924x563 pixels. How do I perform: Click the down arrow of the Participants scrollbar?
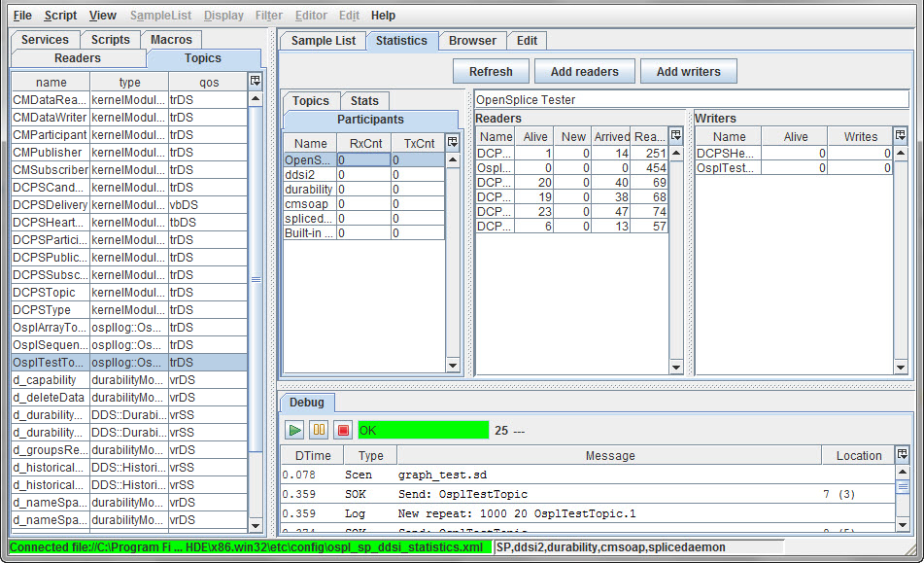452,365
